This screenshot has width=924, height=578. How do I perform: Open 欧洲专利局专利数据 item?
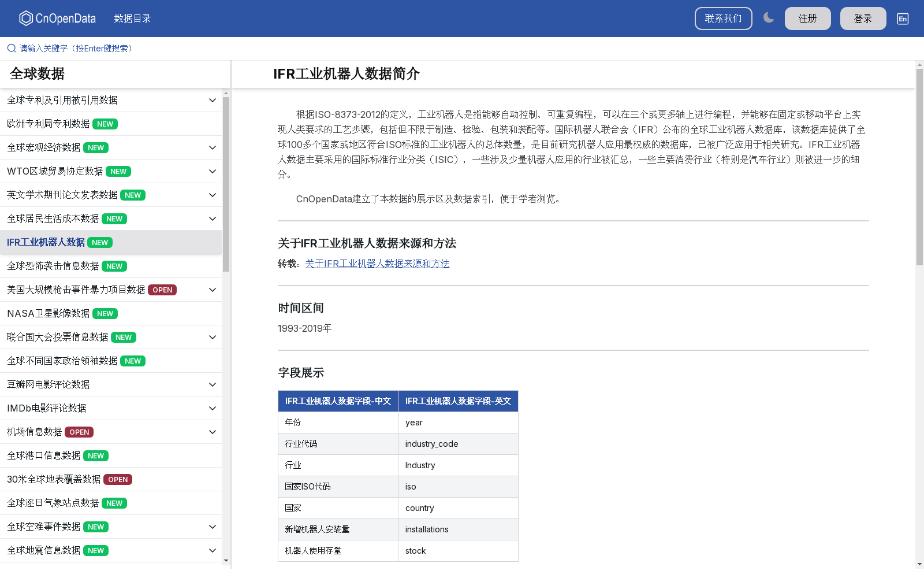tap(111, 124)
